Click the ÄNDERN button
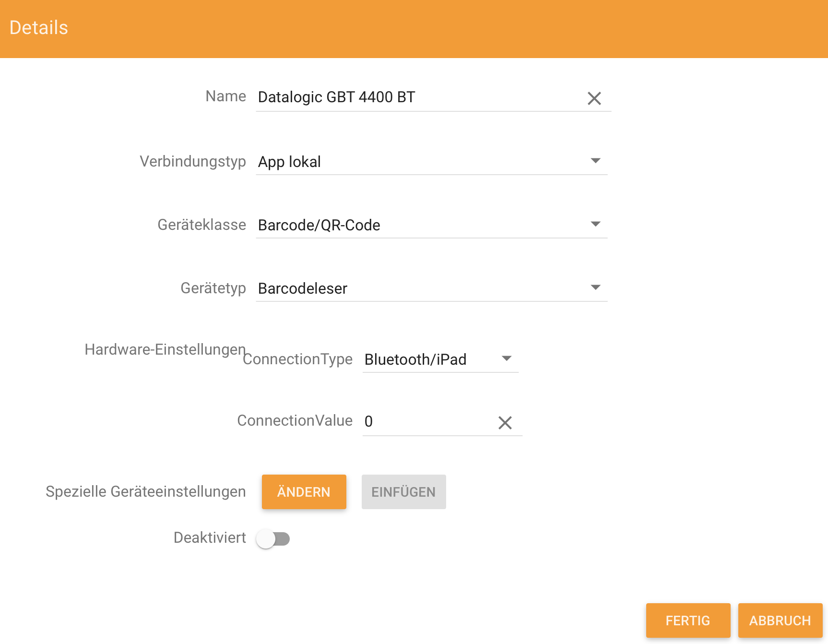 [304, 492]
